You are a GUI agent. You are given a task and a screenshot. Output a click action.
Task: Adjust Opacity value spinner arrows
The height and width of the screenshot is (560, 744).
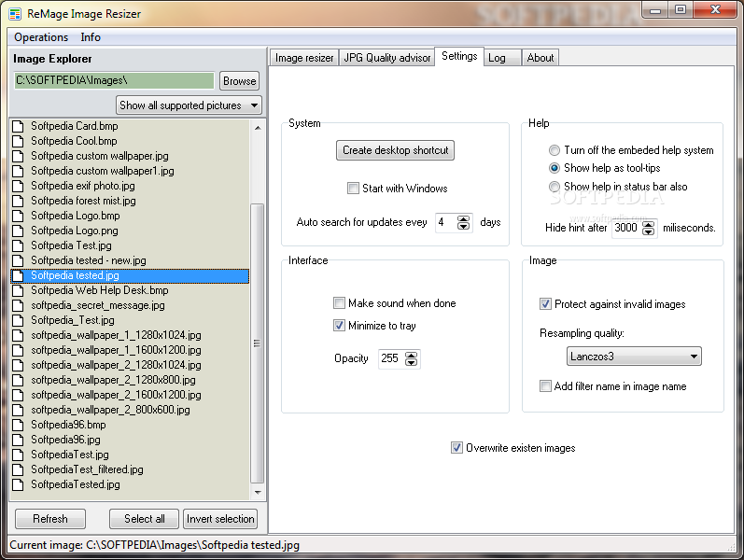pos(412,358)
